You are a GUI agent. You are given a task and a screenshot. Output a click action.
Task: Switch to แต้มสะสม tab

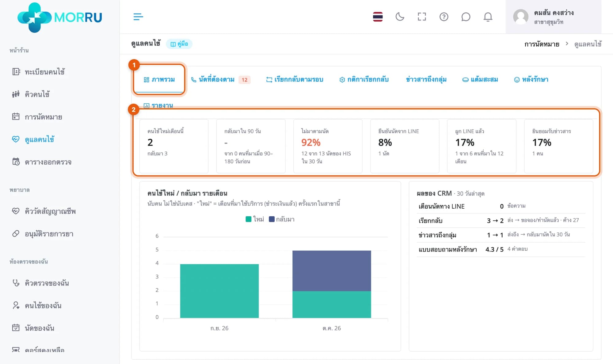coord(480,79)
